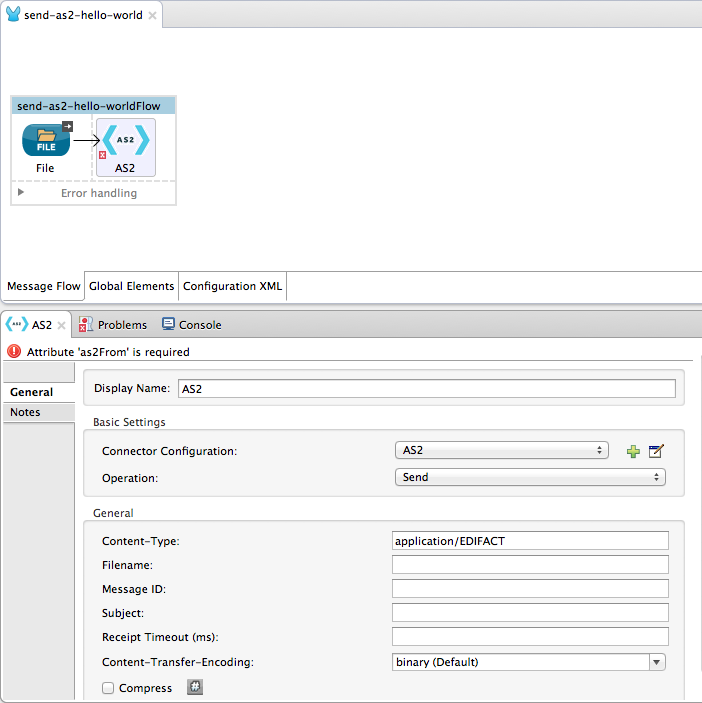Click the Filename input field
Image resolution: width=702 pixels, height=703 pixels.
[x=530, y=565]
